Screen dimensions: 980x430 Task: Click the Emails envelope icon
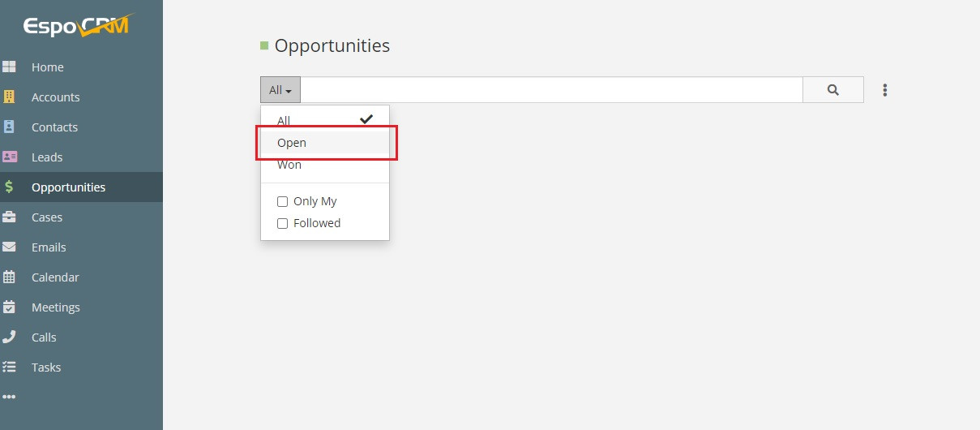coord(9,247)
